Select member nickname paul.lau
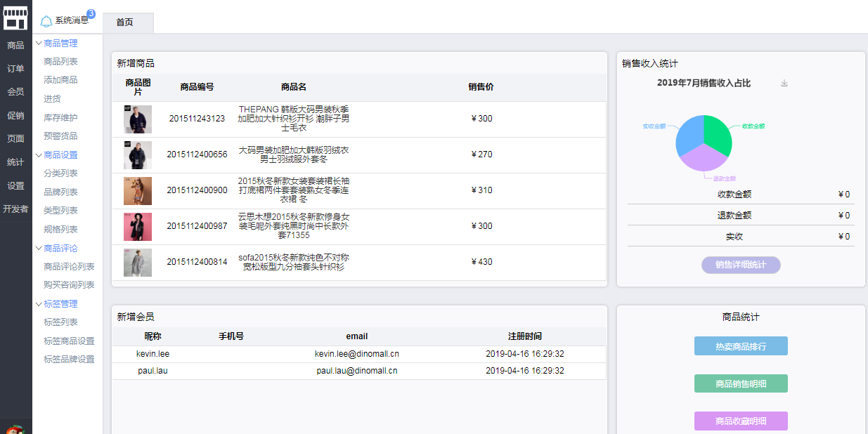 pos(153,371)
